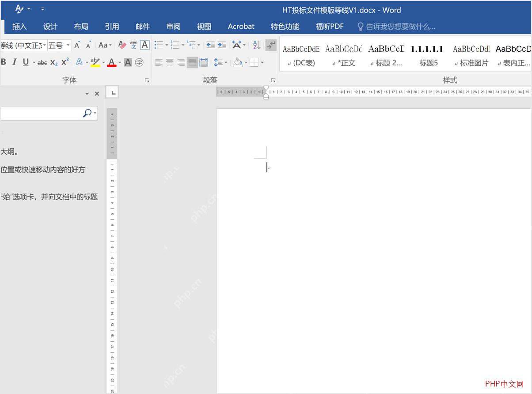
Task: Switch to 布局 tab
Action: [x=81, y=27]
